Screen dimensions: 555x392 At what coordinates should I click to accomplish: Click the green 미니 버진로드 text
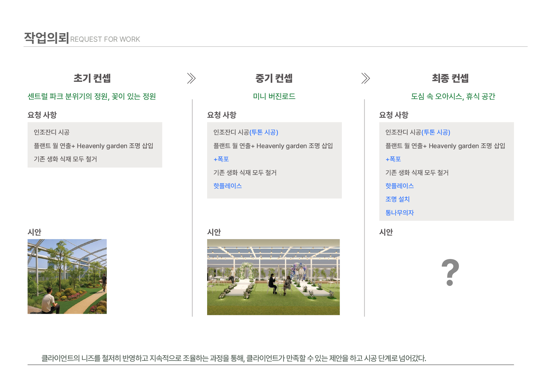click(274, 96)
